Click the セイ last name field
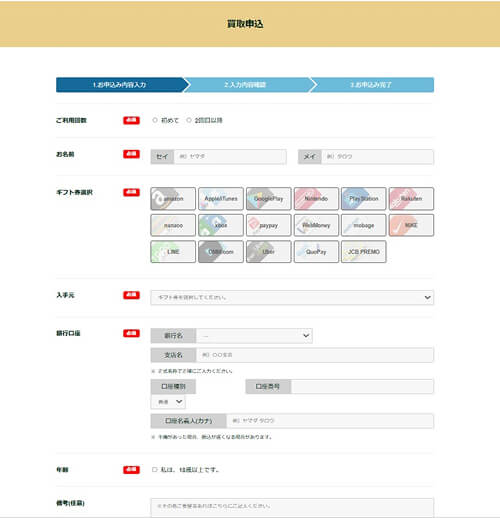 tap(230, 157)
